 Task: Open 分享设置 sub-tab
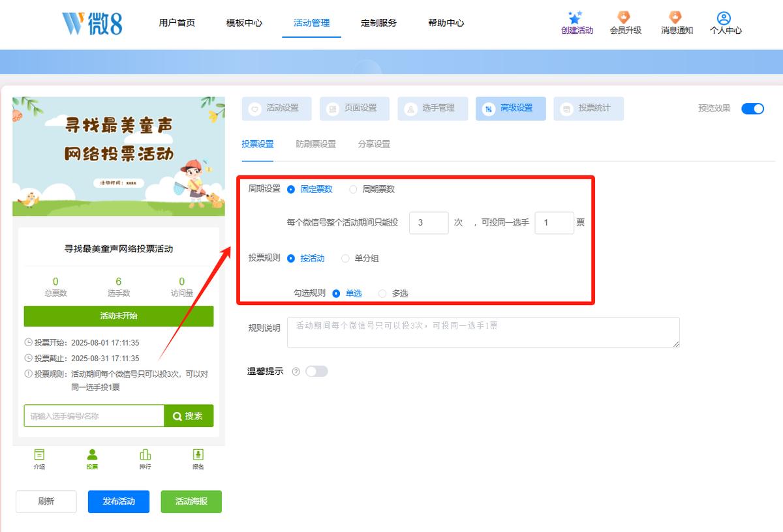coord(374,144)
